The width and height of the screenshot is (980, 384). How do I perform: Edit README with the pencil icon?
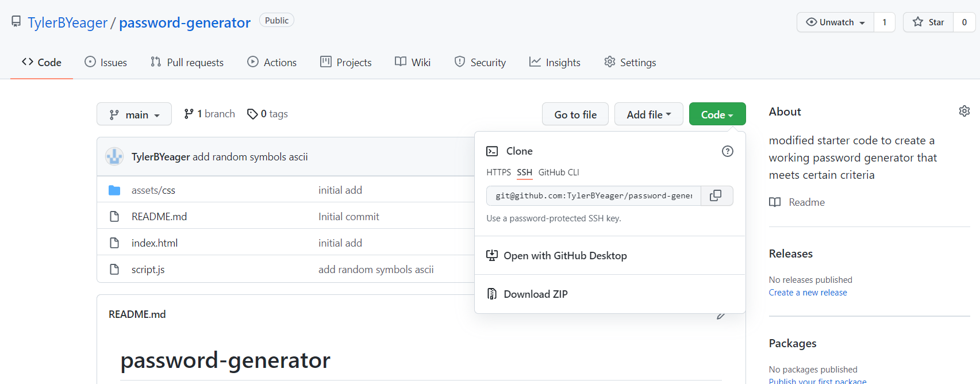721,315
